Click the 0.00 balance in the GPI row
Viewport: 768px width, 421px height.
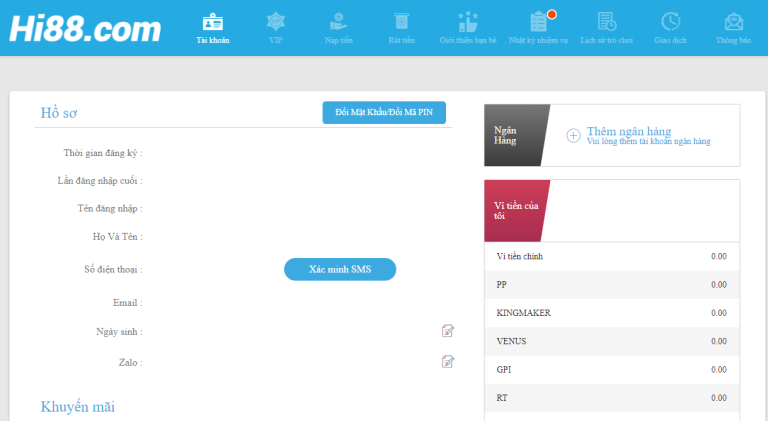pyautogui.click(x=719, y=370)
